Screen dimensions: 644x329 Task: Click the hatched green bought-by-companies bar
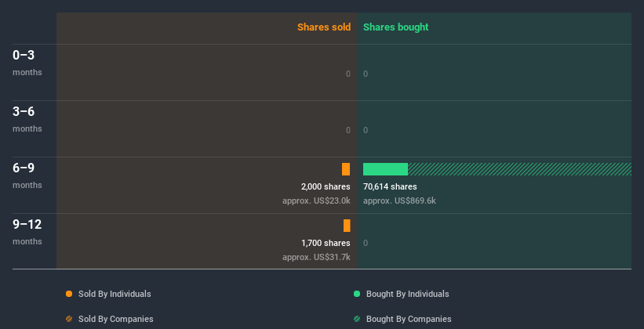519,169
